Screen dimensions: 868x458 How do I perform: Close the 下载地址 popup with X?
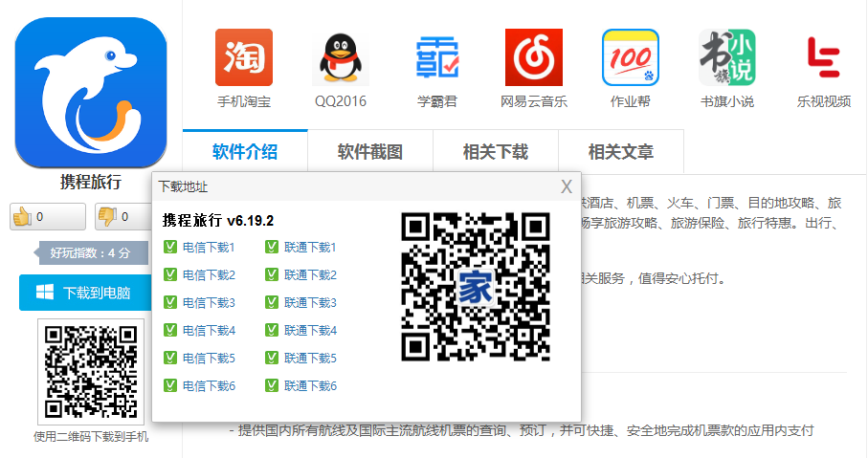(566, 187)
